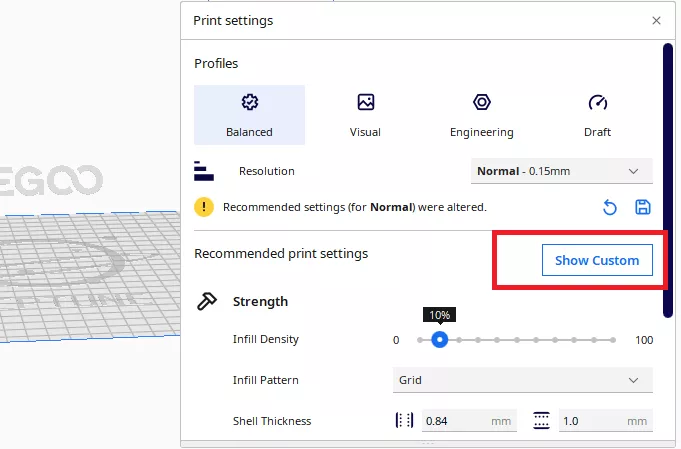Screen dimensions: 681x449
Task: Select the Visual profile
Action: (x=365, y=114)
